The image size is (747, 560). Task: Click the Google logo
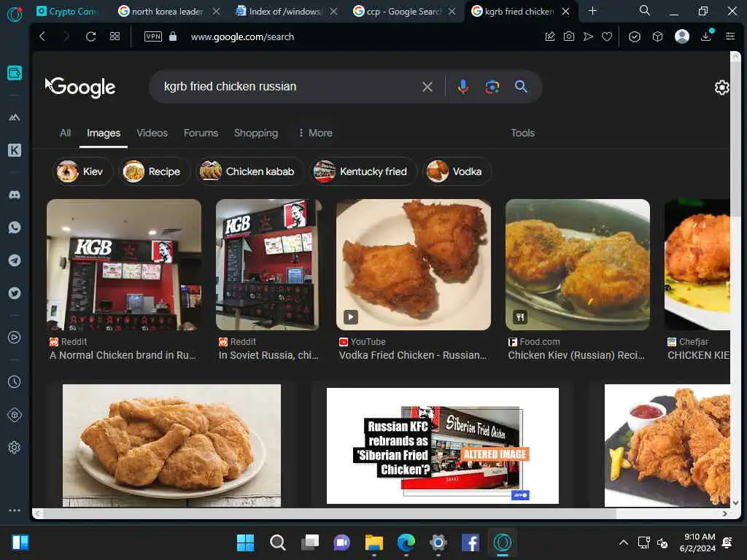click(x=82, y=87)
